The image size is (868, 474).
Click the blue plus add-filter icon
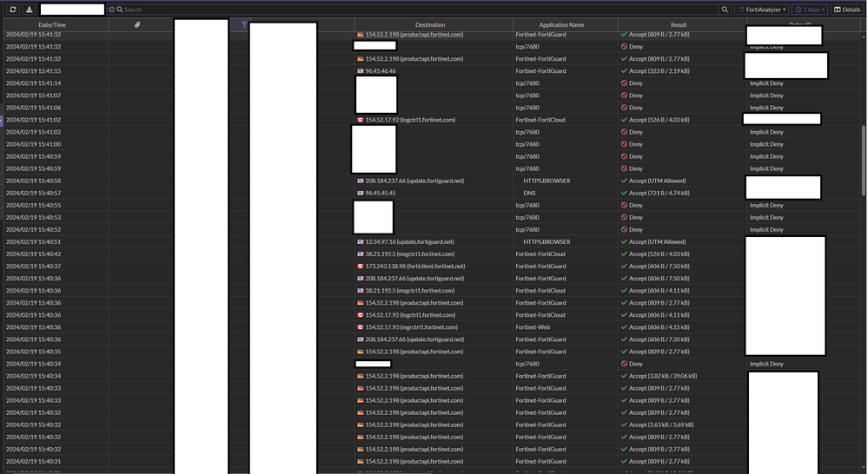click(x=112, y=10)
